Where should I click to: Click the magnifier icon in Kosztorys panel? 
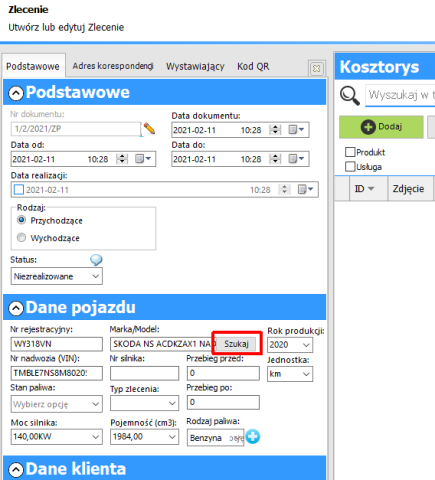tap(350, 96)
